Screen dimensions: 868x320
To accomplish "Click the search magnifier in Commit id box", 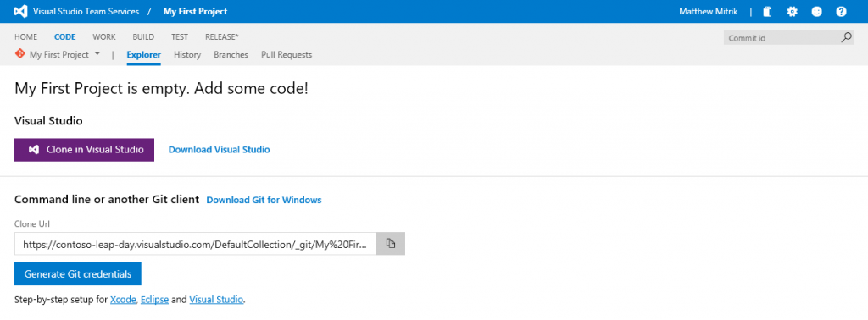I will [846, 37].
